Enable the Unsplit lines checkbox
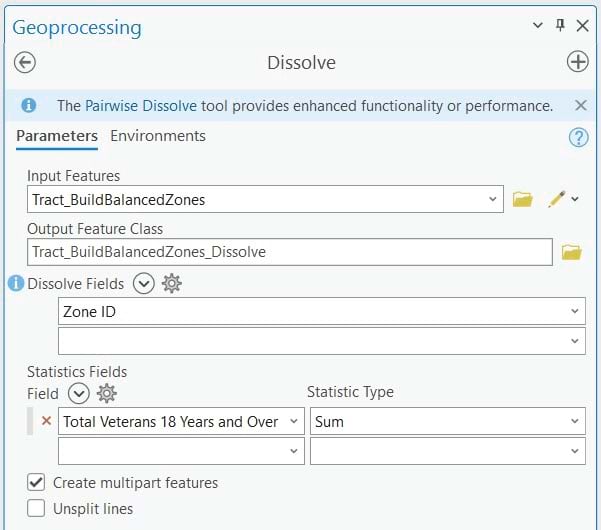This screenshot has width=601, height=530. (36, 508)
